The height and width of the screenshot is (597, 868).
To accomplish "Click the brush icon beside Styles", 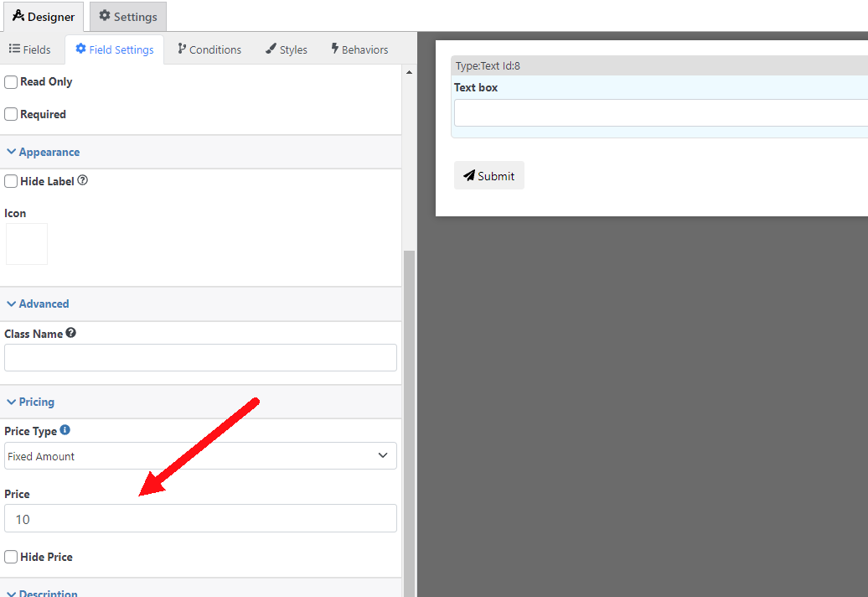I will pyautogui.click(x=270, y=49).
